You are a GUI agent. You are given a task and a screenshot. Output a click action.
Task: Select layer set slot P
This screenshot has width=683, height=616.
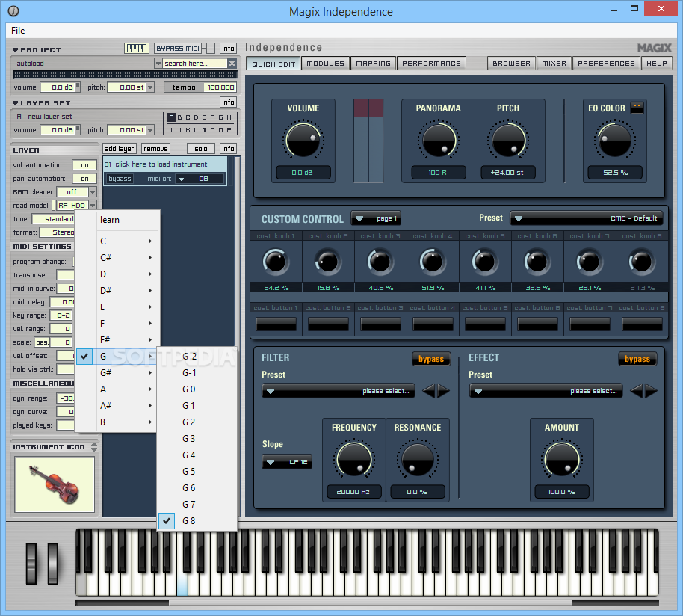coord(229,130)
